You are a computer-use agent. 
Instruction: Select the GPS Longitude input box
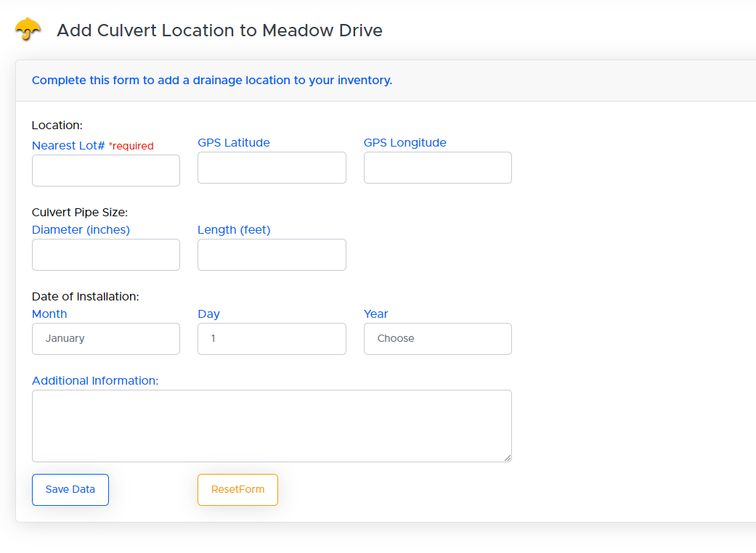437,168
